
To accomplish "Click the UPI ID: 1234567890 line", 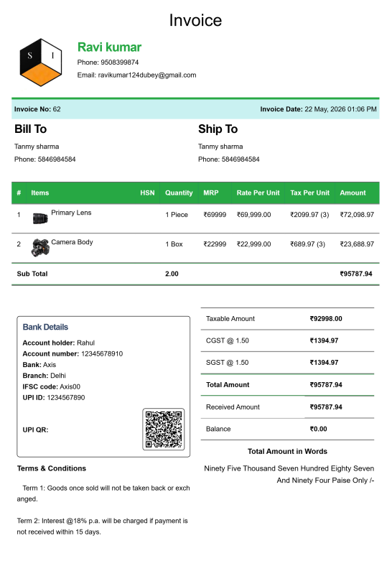I will pos(54,397).
